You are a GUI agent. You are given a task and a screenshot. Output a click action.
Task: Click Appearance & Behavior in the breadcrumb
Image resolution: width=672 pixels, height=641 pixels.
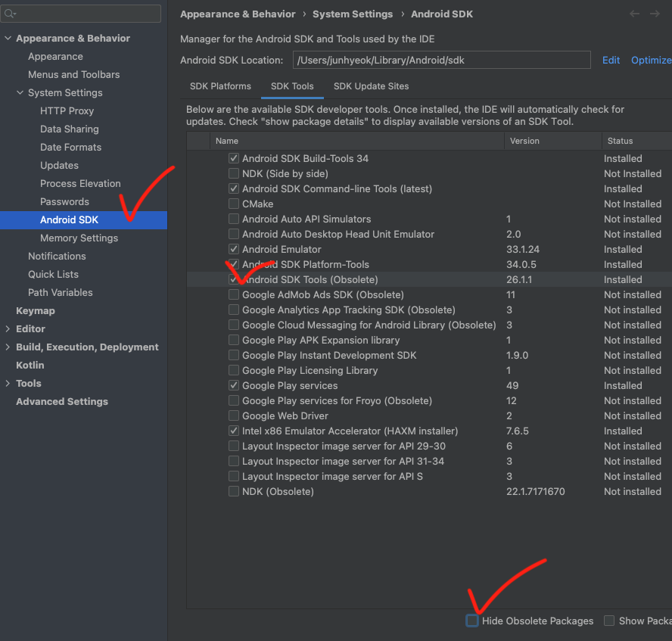pos(238,14)
